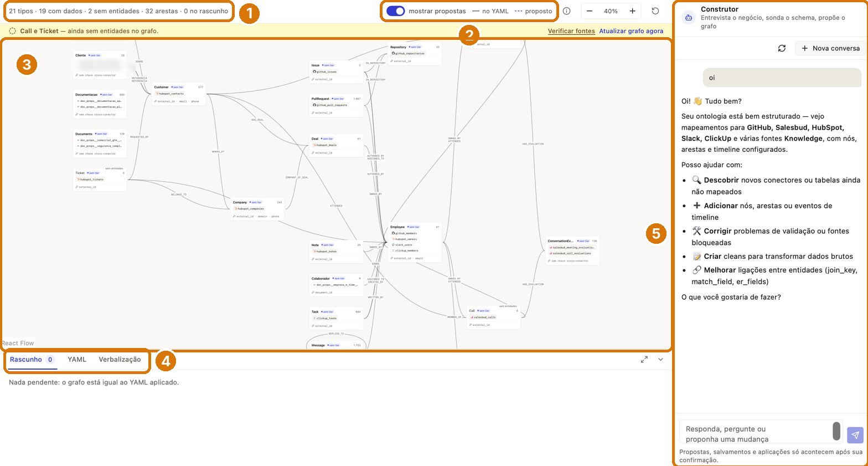Click the Repository node card
The image size is (868, 466).
point(415,54)
